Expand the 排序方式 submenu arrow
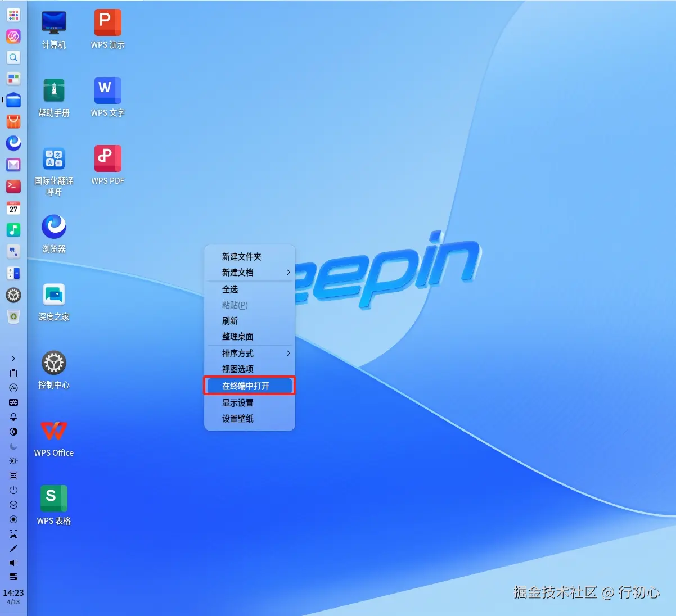 point(289,354)
